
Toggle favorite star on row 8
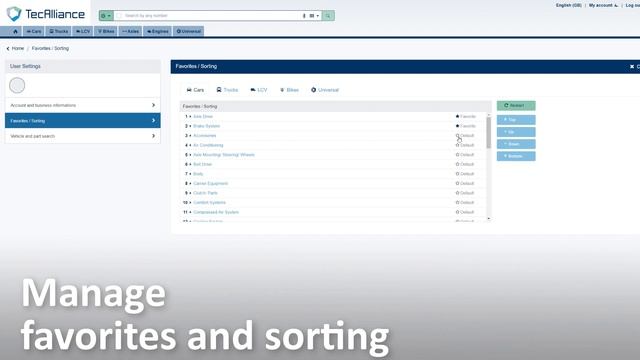(x=458, y=183)
